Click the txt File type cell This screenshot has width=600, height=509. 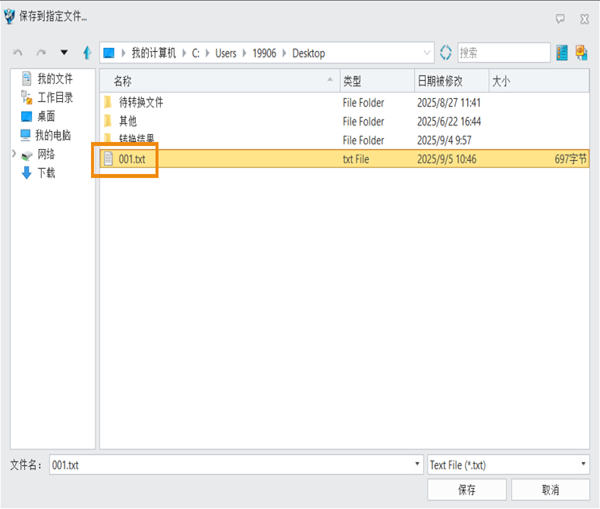pos(356,159)
